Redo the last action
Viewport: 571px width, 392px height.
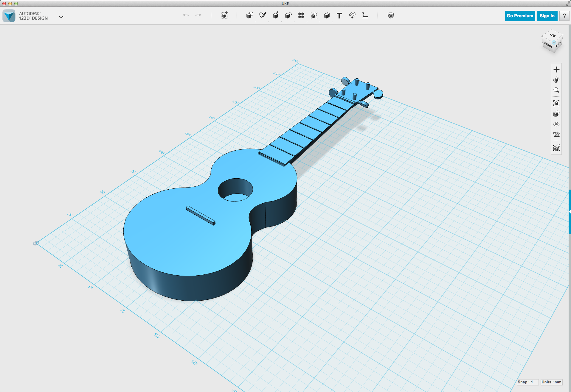point(198,15)
